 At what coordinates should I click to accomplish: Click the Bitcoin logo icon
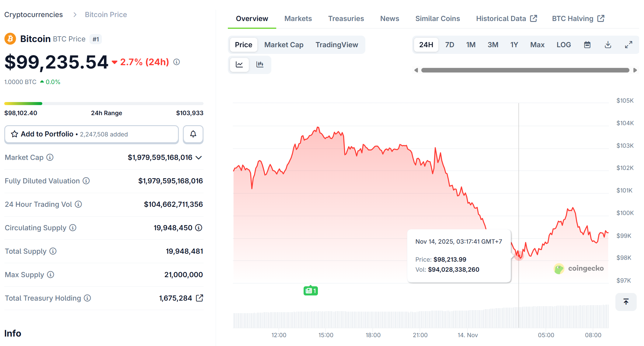10,39
